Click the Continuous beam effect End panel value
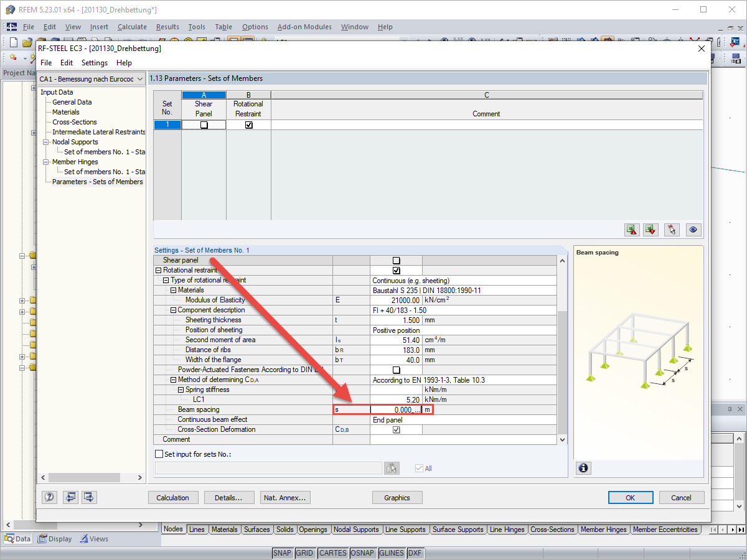Image resolution: width=747 pixels, height=560 pixels. point(463,419)
